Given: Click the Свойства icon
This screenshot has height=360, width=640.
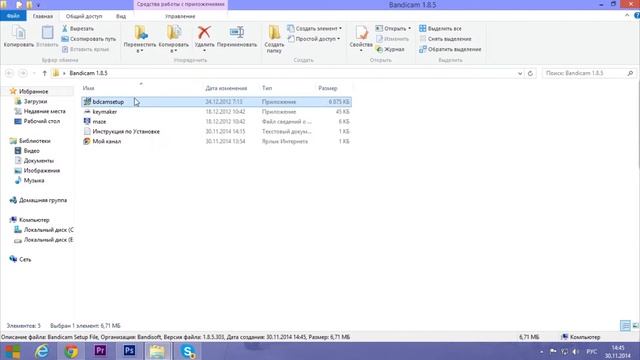Looking at the screenshot, I should tap(361, 33).
